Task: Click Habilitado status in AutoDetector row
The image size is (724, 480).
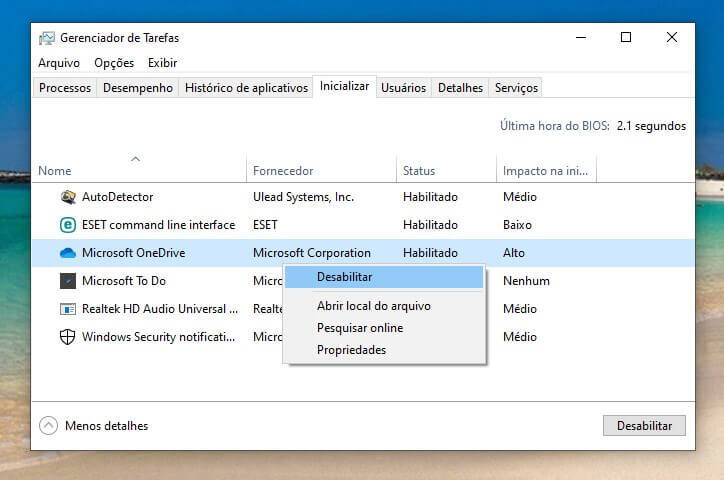Action: point(430,197)
